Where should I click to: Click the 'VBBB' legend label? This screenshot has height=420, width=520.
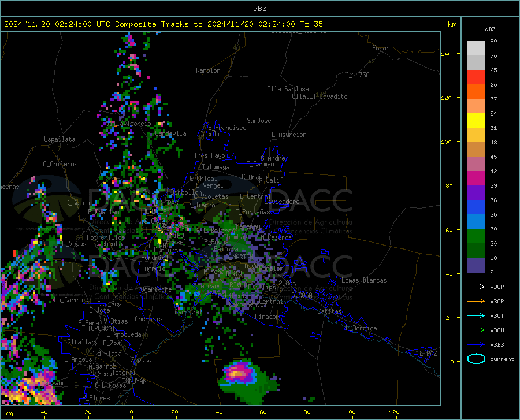(x=497, y=345)
